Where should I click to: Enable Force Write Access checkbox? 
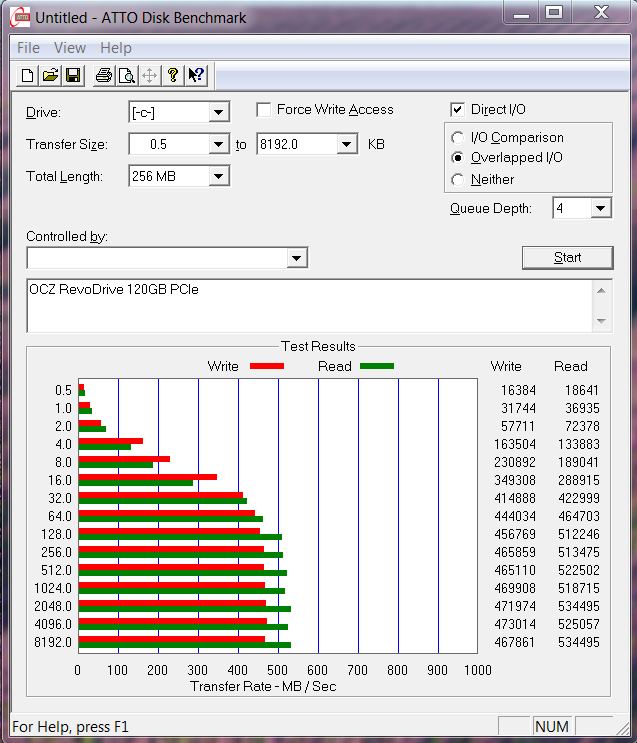pos(264,110)
